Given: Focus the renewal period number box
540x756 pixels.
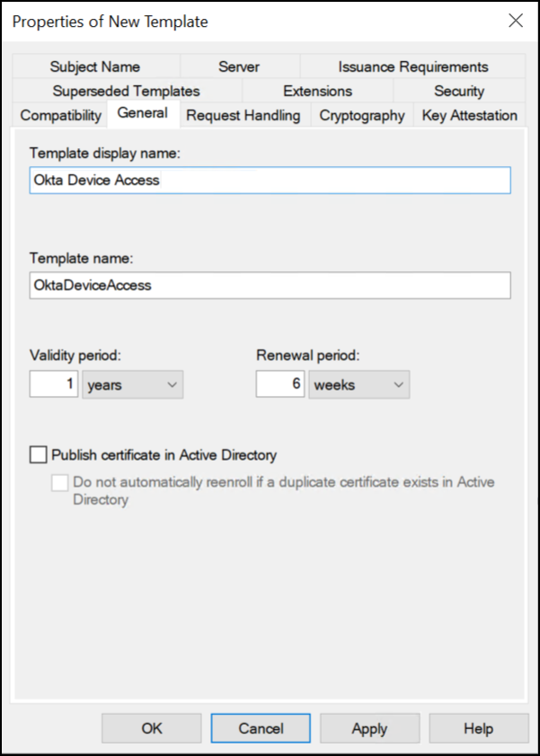Looking at the screenshot, I should coord(280,384).
